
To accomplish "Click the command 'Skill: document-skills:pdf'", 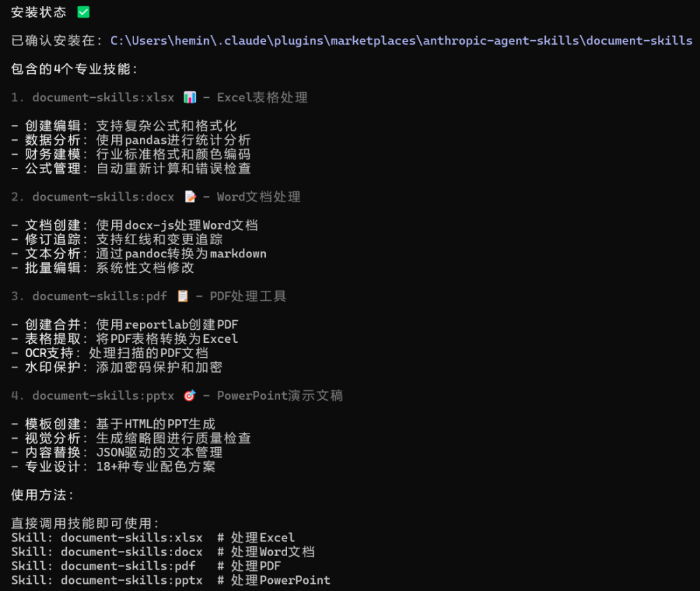I will point(103,566).
